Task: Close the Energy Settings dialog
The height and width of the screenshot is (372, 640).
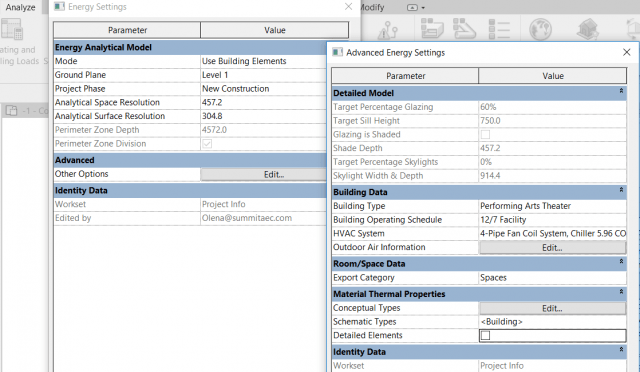Action: click(348, 7)
